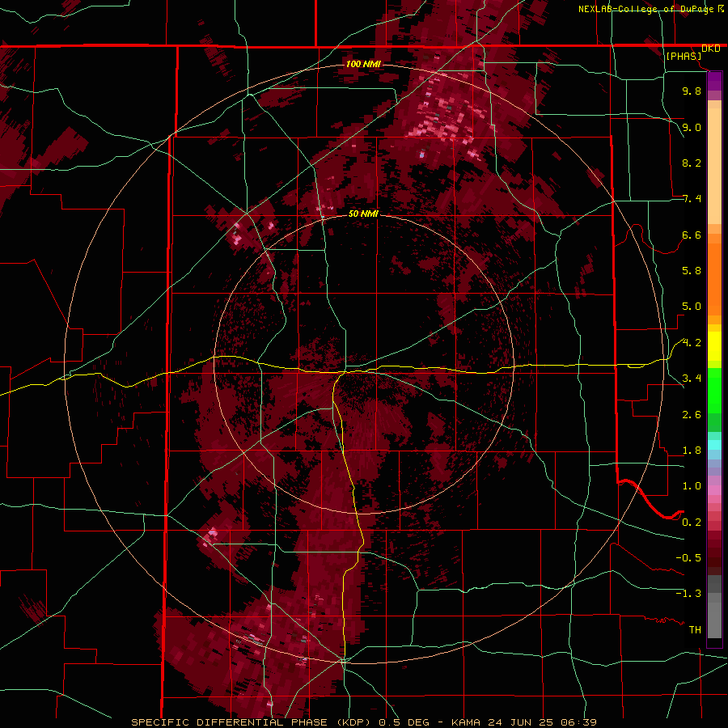Click the -0.5 legend value
Viewport: 728px width, 728px height.
pos(688,558)
